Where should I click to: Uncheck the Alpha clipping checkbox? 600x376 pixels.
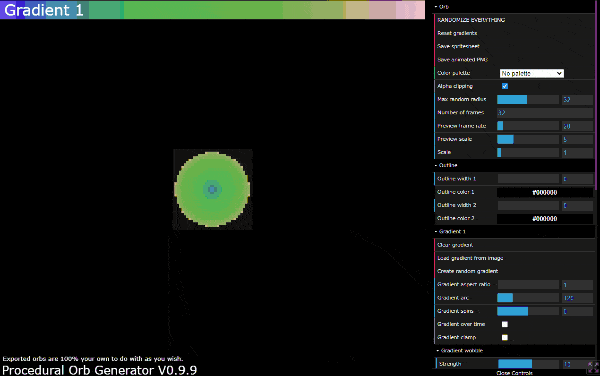click(x=505, y=86)
